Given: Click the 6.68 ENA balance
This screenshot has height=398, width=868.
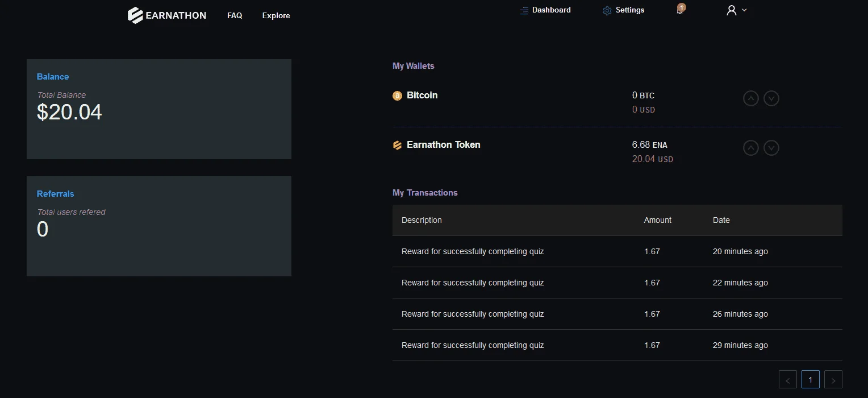Looking at the screenshot, I should click(650, 144).
